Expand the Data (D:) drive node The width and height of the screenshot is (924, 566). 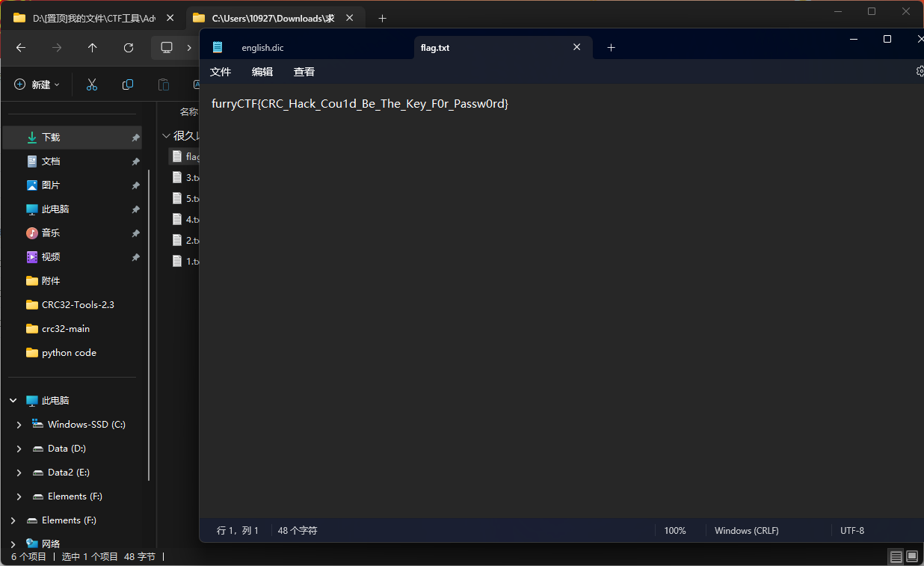19,449
